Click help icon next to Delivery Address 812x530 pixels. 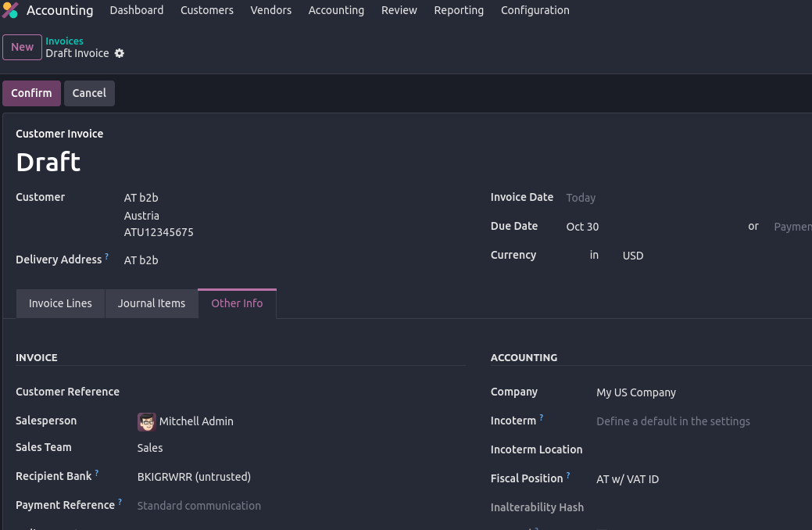click(x=107, y=256)
